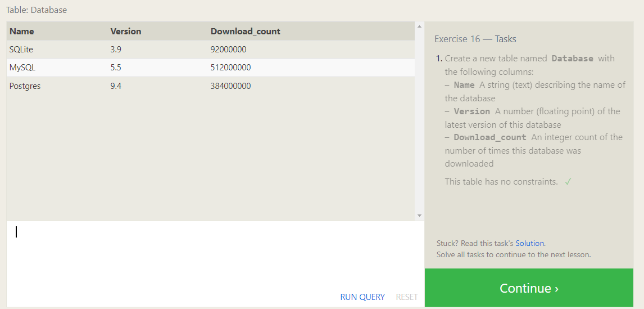
Task: Open the task's Solution link
Action: click(x=530, y=243)
